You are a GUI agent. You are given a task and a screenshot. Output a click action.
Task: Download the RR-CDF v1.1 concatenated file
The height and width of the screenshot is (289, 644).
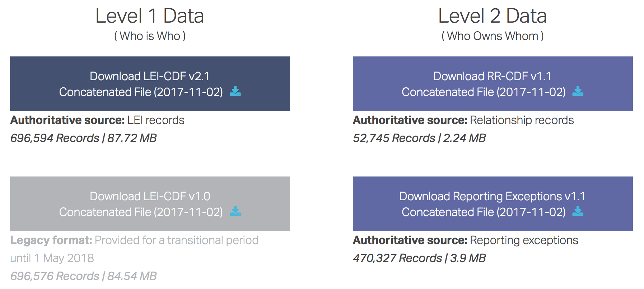pos(493,84)
